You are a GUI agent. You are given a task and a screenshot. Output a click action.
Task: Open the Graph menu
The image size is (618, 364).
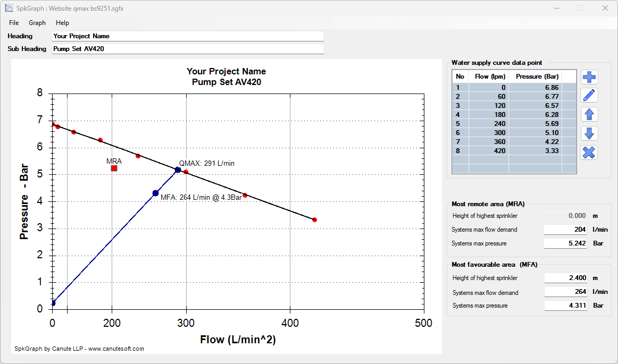(37, 23)
